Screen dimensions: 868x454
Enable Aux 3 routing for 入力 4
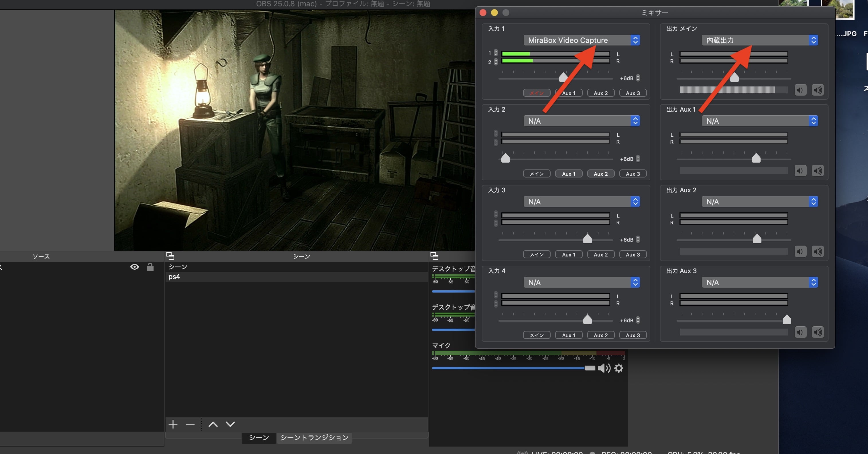tap(633, 335)
